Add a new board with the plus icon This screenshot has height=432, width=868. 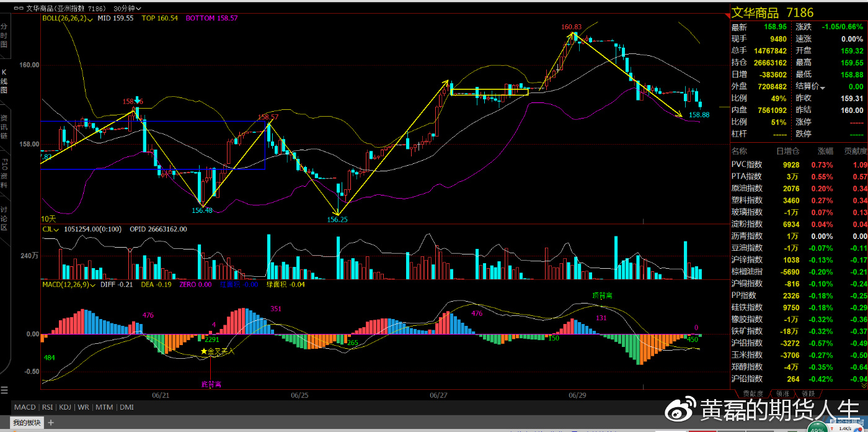[x=51, y=423]
